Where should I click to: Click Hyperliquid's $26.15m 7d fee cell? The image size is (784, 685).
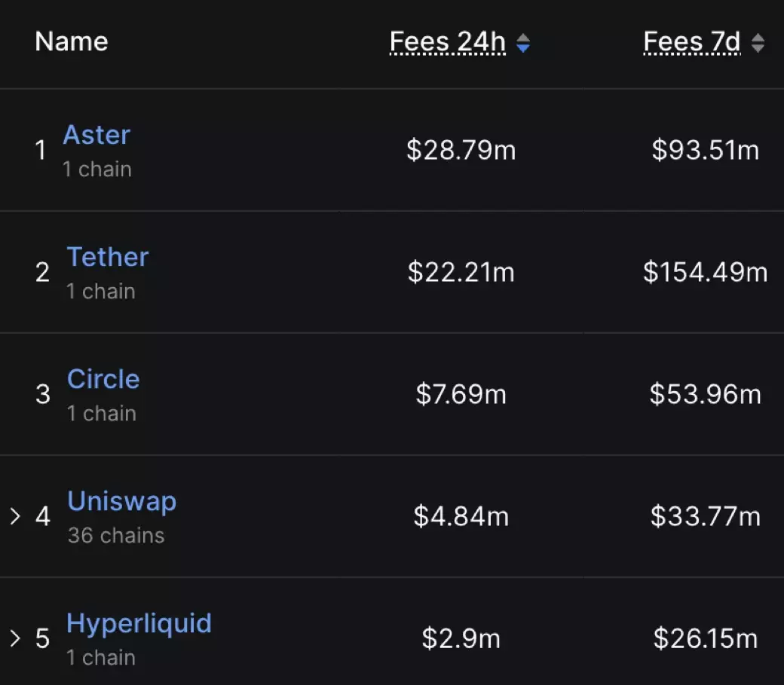(x=705, y=639)
